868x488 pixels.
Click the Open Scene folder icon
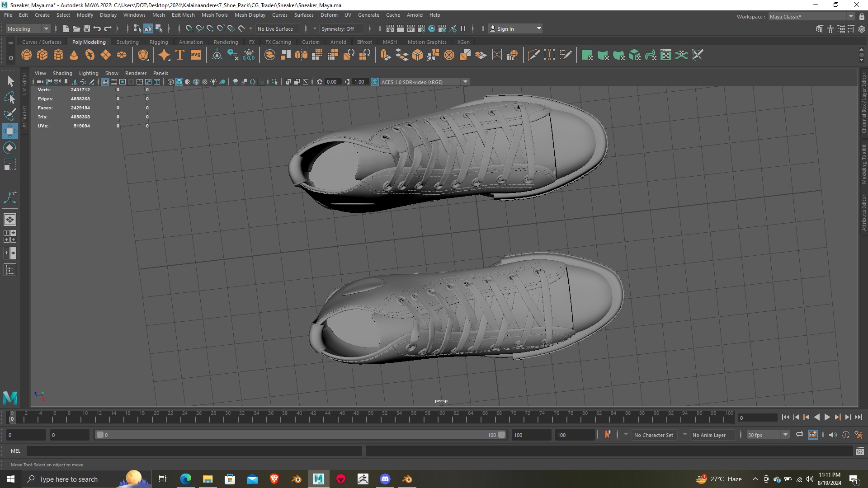click(76, 28)
